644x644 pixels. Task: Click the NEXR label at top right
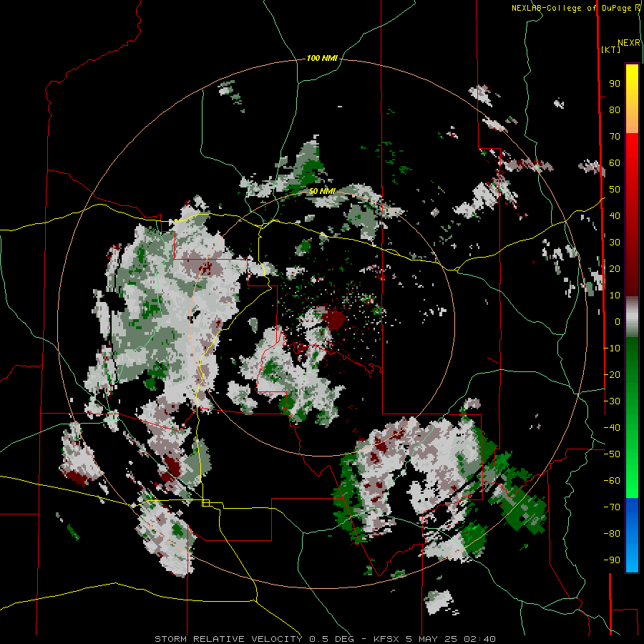(x=629, y=43)
